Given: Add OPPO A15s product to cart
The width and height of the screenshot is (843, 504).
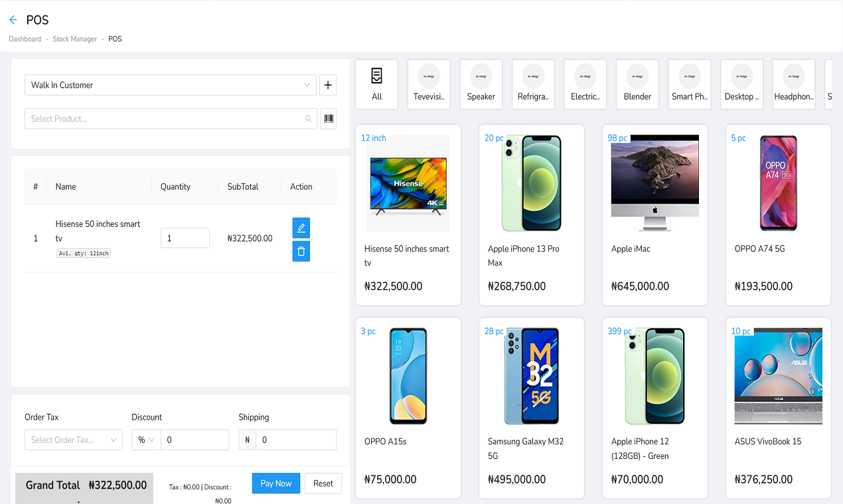Looking at the screenshot, I should click(408, 408).
